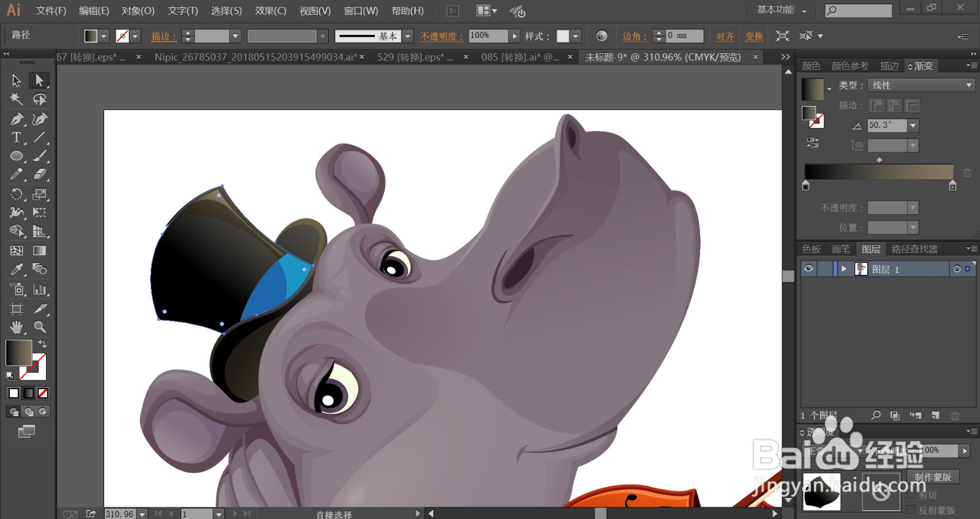The width and height of the screenshot is (980, 519).
Task: Select the Pencil tool
Action: point(17,174)
